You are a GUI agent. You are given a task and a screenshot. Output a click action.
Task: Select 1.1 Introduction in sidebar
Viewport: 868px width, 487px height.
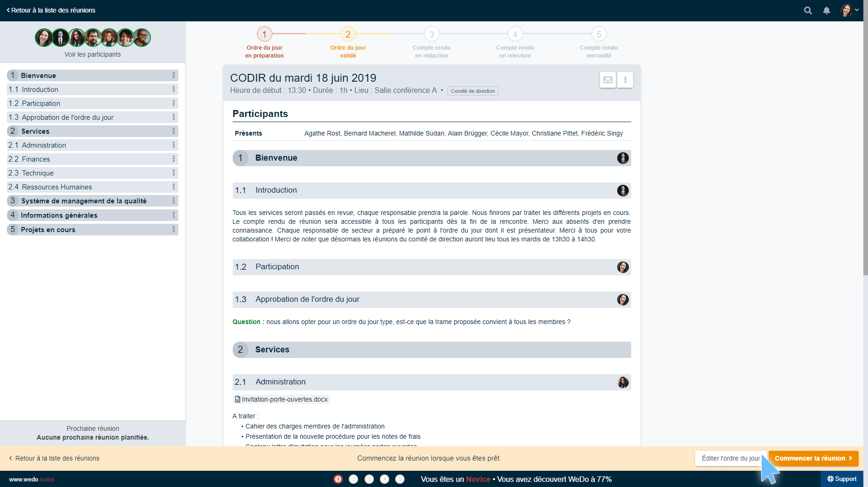[92, 89]
